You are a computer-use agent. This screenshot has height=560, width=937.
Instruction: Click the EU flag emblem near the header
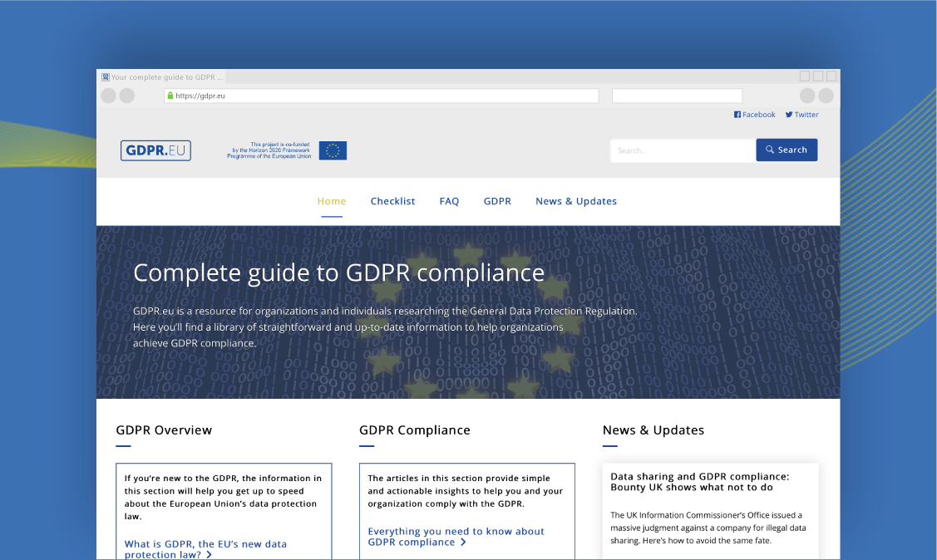point(332,150)
